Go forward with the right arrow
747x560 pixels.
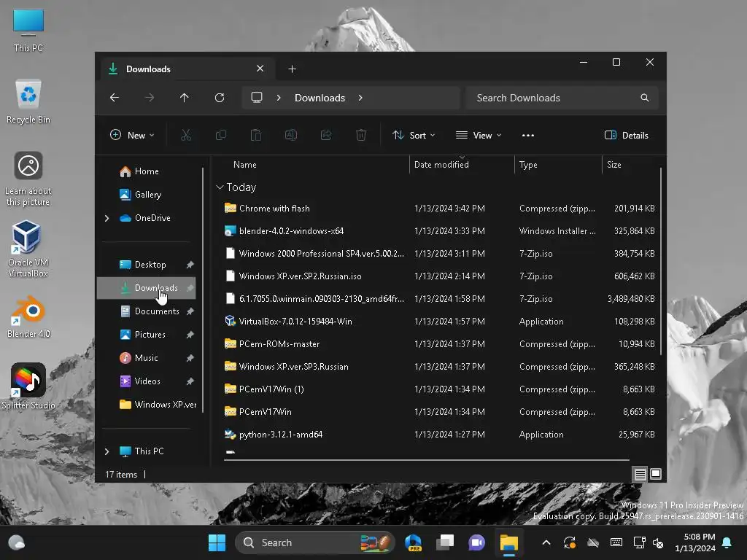[150, 98]
